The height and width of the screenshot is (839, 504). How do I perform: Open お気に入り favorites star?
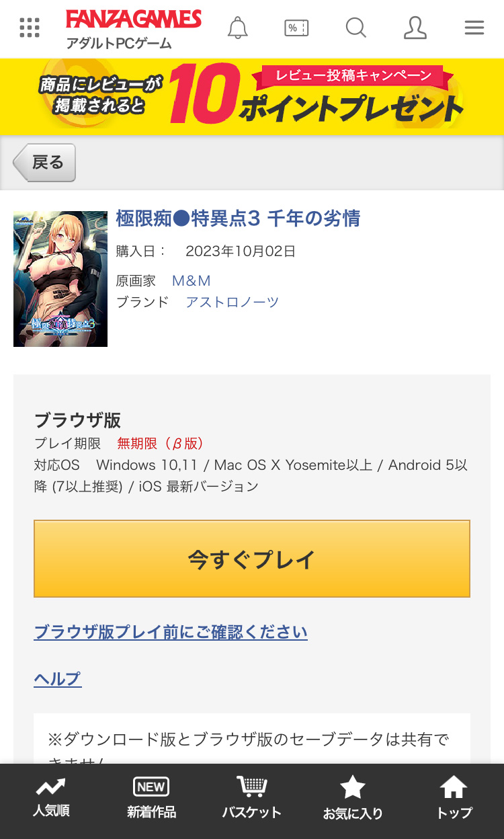click(x=353, y=799)
